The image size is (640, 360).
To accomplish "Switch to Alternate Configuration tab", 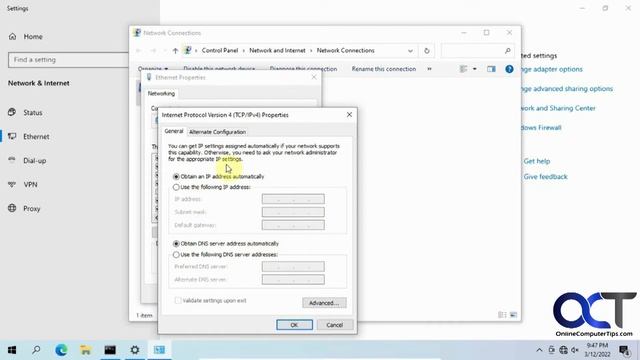I will tap(218, 132).
